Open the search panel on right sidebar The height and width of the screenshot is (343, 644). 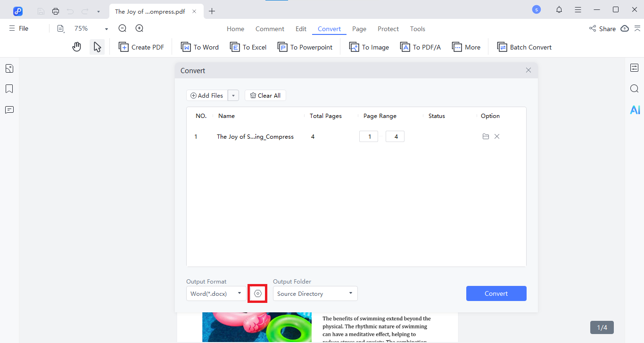635,89
